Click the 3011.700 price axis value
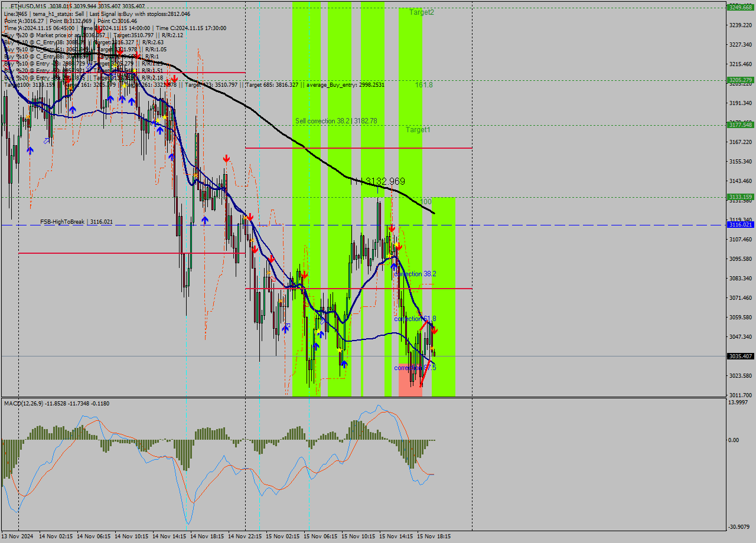The width and height of the screenshot is (756, 543). click(741, 395)
